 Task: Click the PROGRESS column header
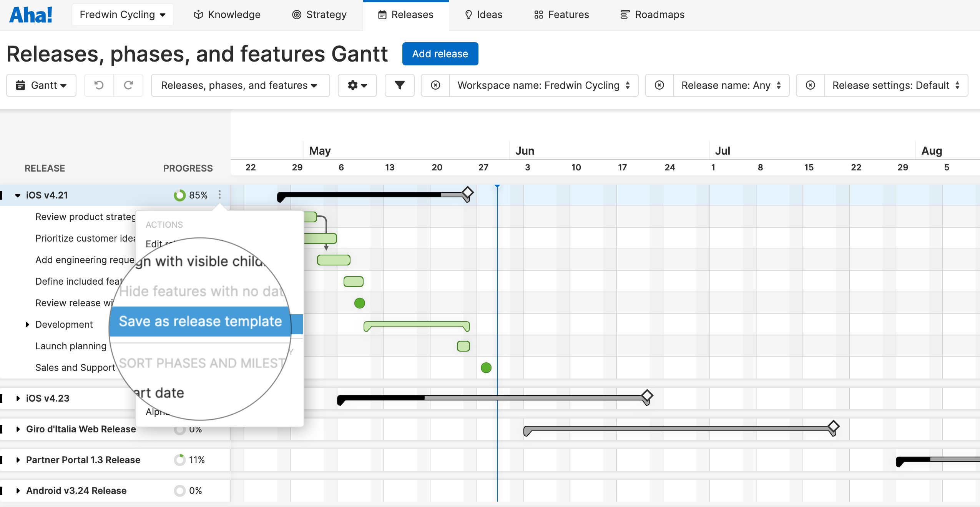tap(188, 168)
